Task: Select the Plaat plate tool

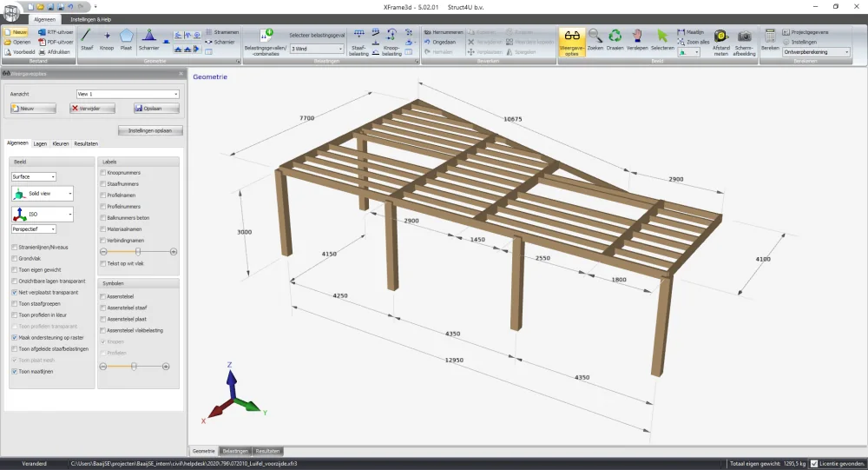Action: [x=126, y=40]
